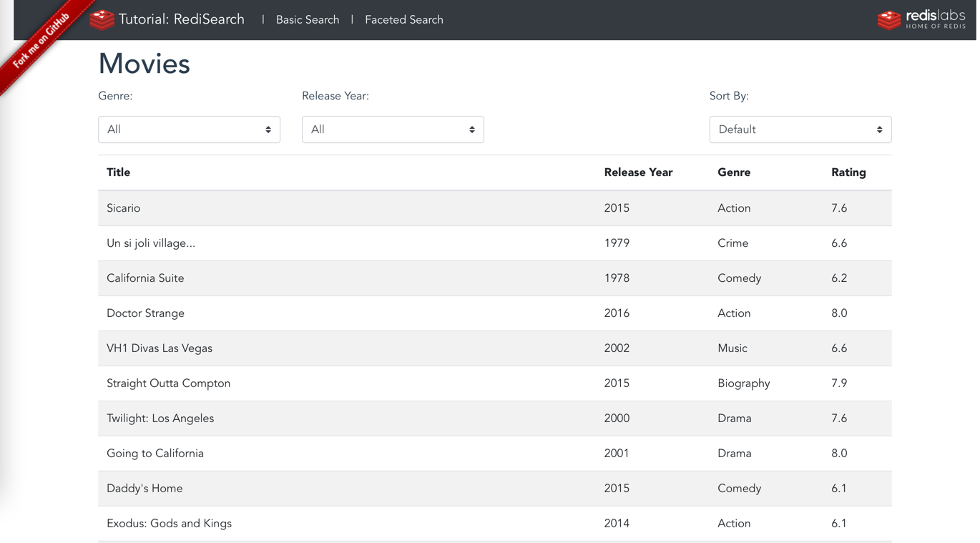The width and height of the screenshot is (980, 543).
Task: Click the Rating column header
Action: tap(848, 172)
